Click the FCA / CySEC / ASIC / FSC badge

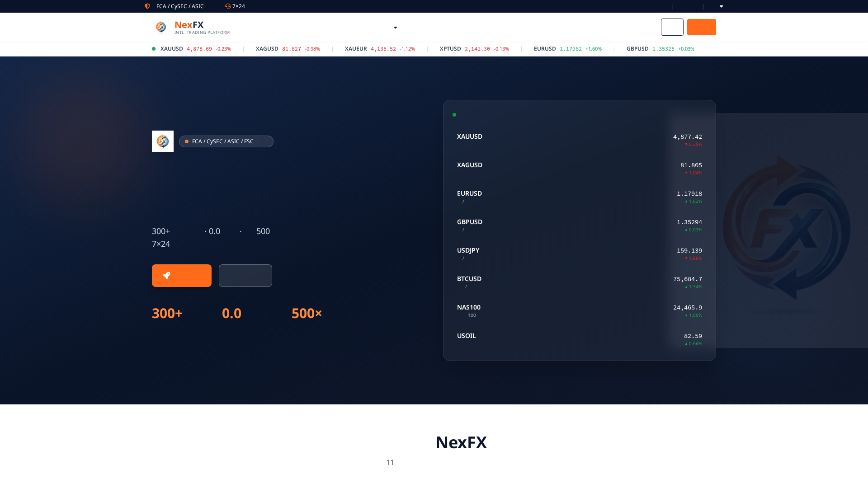coord(226,141)
